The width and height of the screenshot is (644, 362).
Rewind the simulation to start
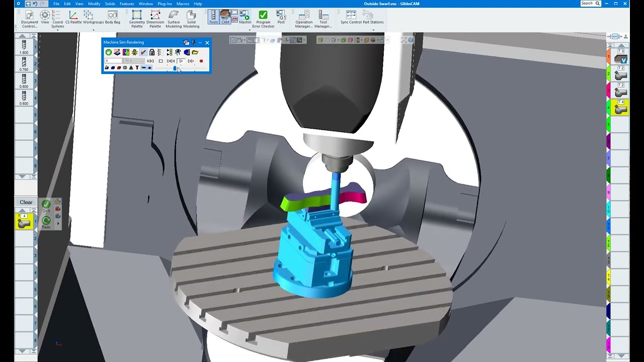click(x=150, y=61)
